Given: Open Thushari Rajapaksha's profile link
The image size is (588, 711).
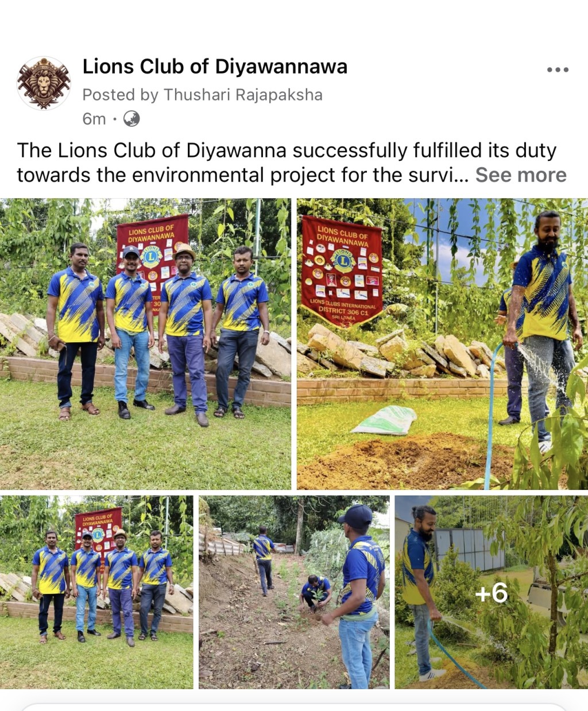Looking at the screenshot, I should coord(243,95).
